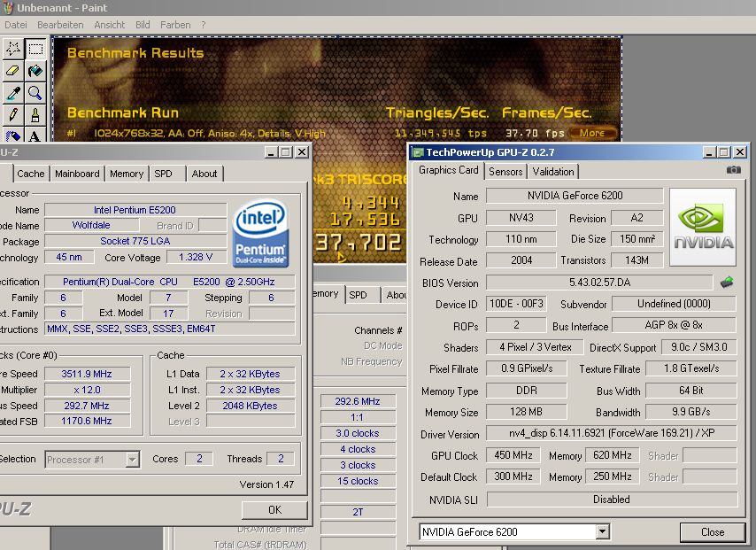756x550 pixels.
Task: Select the Airbrush tool in Paint
Action: point(13,135)
